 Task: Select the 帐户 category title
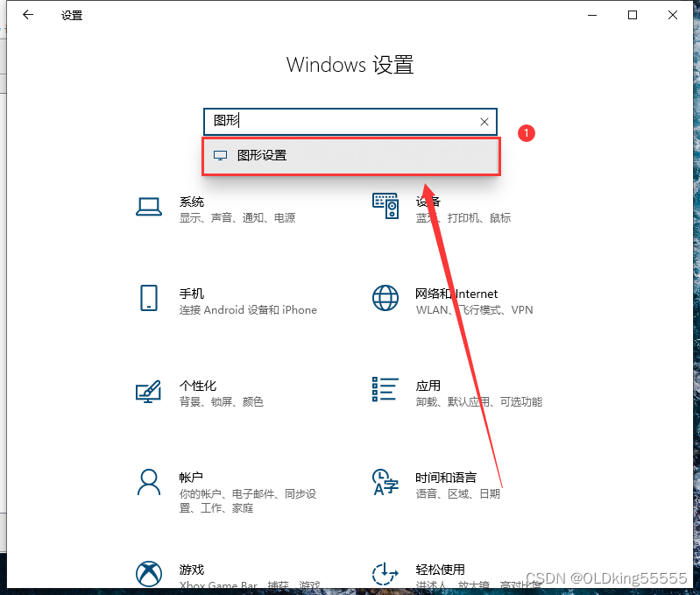pos(191,478)
